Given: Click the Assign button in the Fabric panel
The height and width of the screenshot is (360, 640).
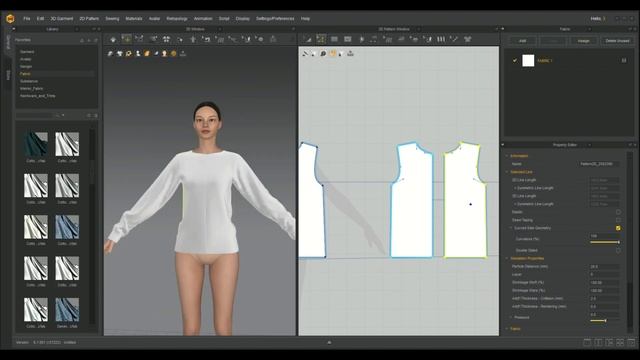Looking at the screenshot, I should [x=583, y=41].
